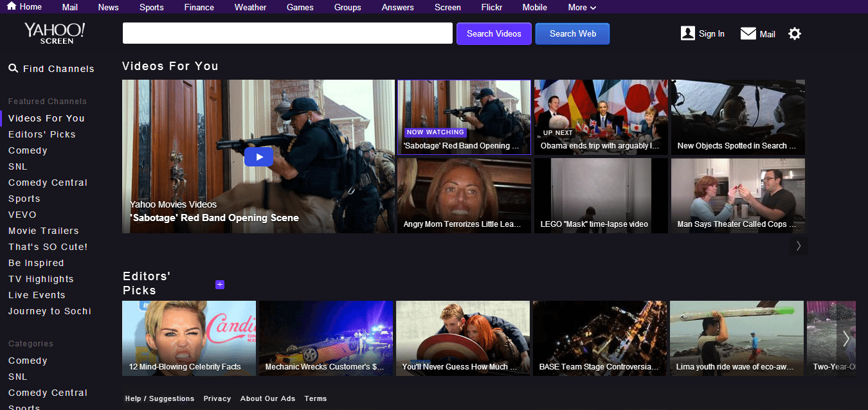This screenshot has height=410, width=868.
Task: Click the Find Channels magnifier icon
Action: pos(13,68)
